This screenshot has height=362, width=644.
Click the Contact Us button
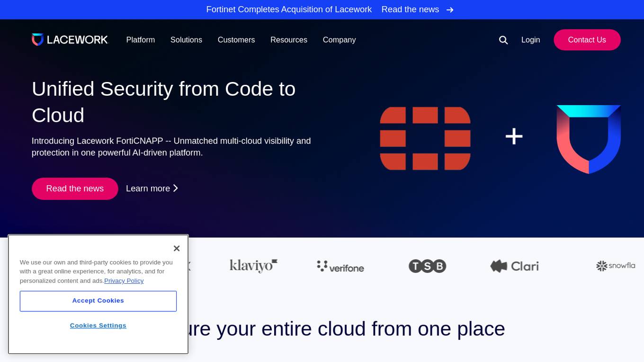tap(587, 40)
